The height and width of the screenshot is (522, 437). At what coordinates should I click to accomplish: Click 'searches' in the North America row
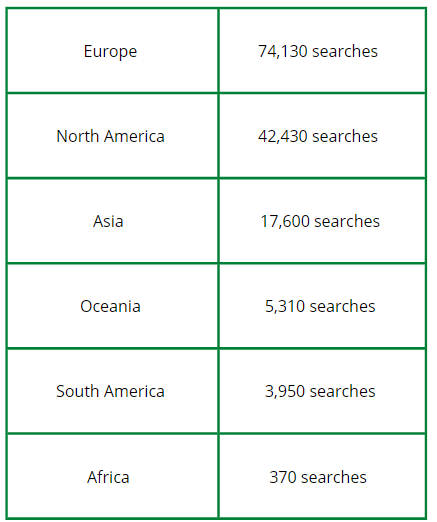click(x=345, y=136)
